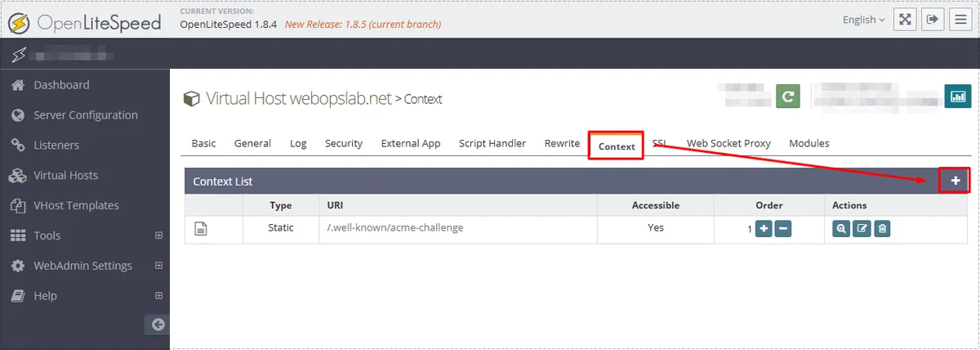Open Virtual Hosts in the sidebar
The image size is (980, 350).
click(65, 175)
